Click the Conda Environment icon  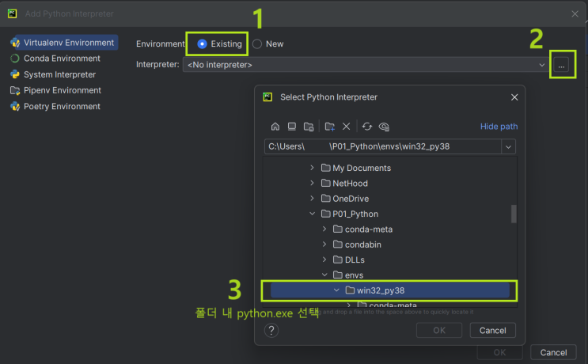pos(15,59)
